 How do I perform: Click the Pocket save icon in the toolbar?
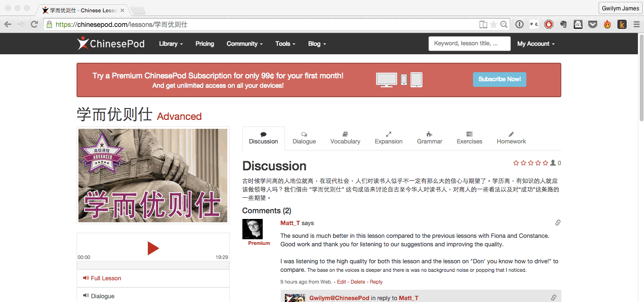tap(592, 24)
